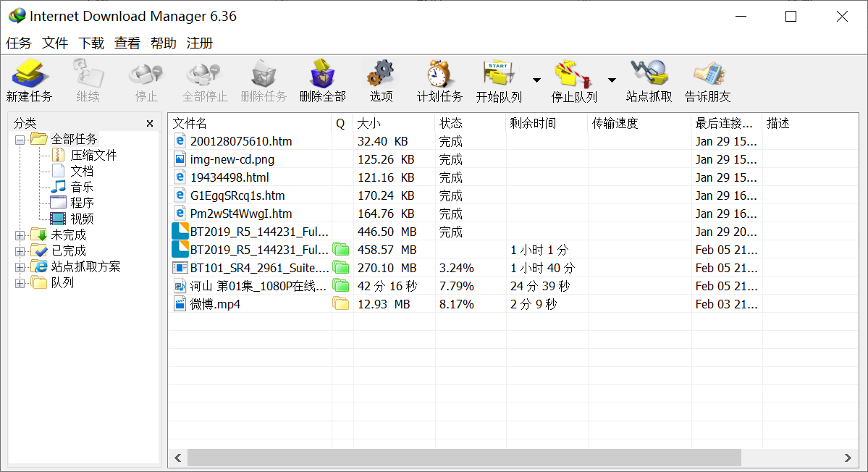Screen dimensions: 868x472
Task: Select the 全部任务 folder
Action: point(74,139)
